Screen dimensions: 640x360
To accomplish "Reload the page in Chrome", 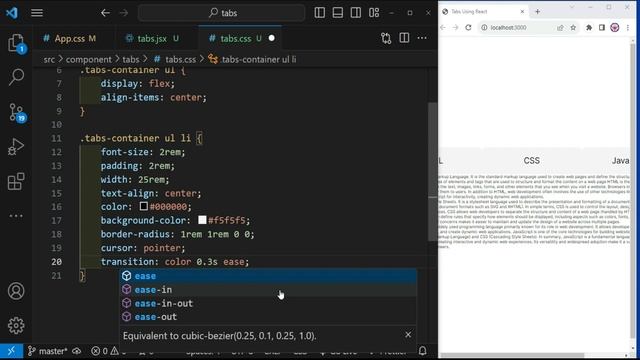I will click(x=468, y=28).
